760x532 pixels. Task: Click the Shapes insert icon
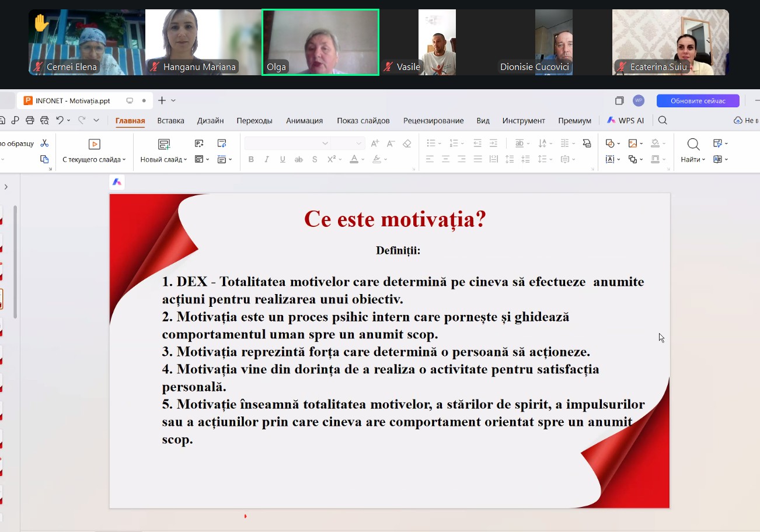pos(609,143)
